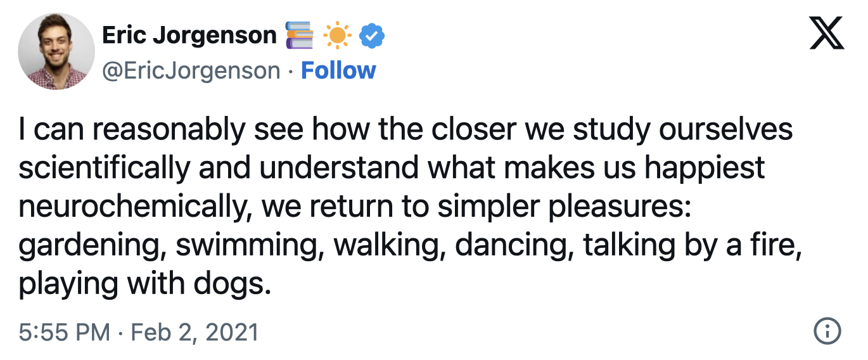Visit the @EricJorgenson handle link
The height and width of the screenshot is (360, 868).
pos(191,70)
